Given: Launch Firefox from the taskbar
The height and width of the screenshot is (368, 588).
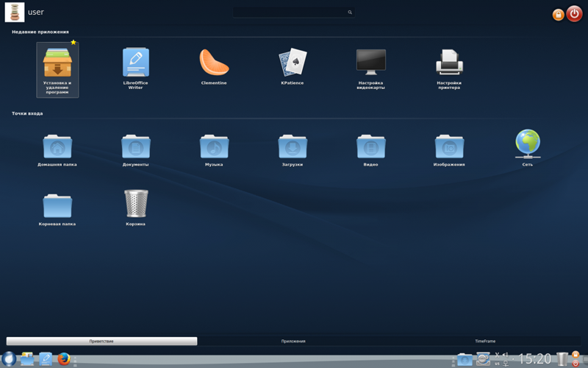Looking at the screenshot, I should 64,358.
